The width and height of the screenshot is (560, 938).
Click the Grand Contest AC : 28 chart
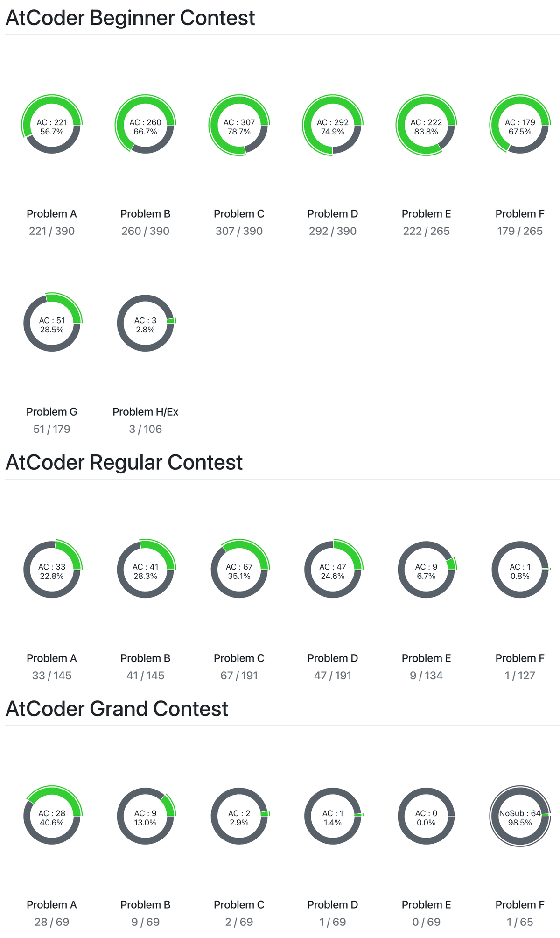coord(52,816)
